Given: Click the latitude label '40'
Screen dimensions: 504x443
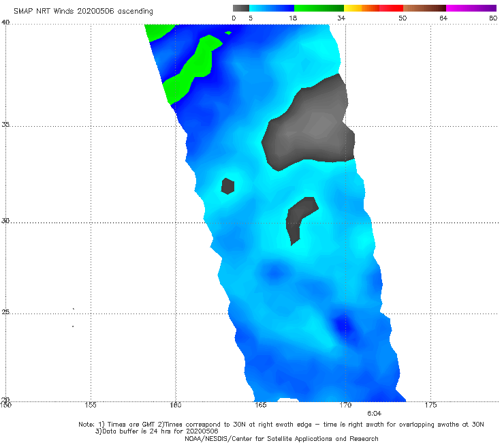Looking at the screenshot, I should (5, 22).
